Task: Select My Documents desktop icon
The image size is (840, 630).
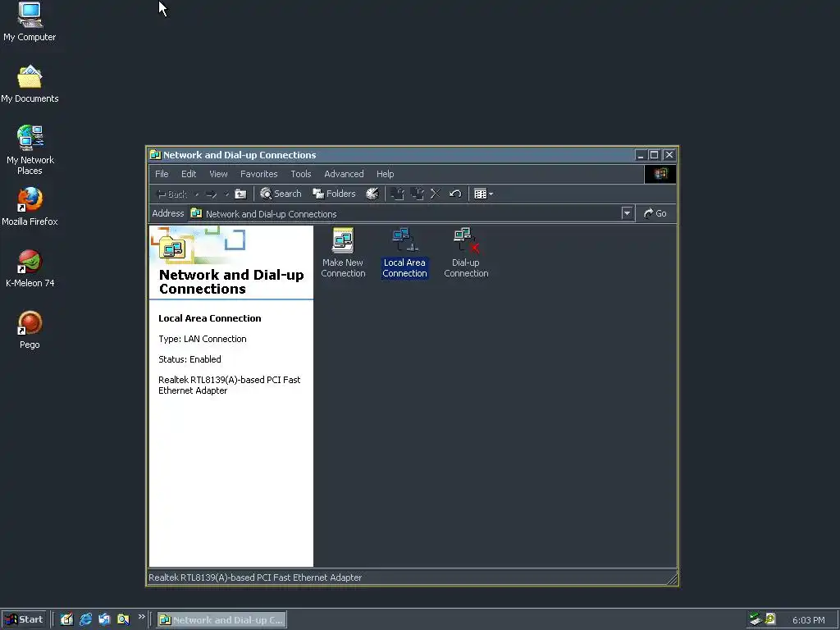Action: pos(30,84)
